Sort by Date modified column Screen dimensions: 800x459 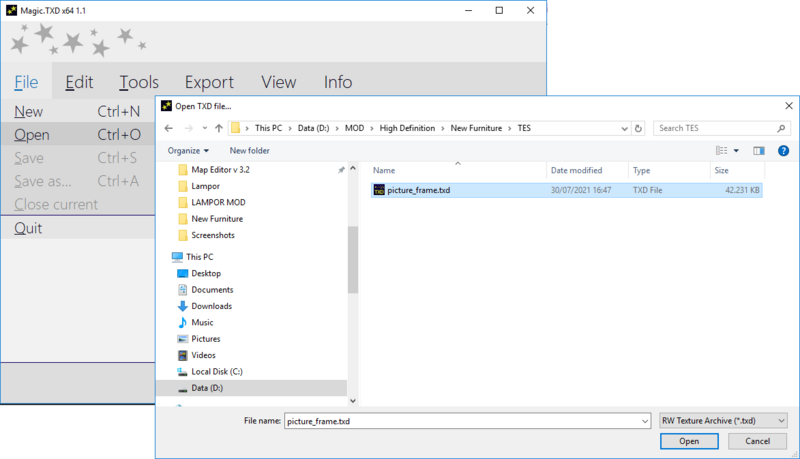pos(577,170)
